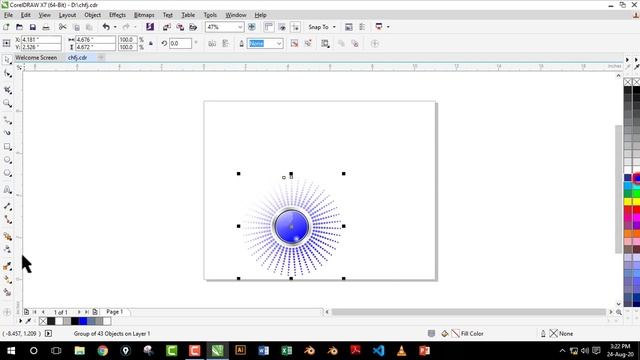Click Publish to PDF icon
Viewport: 640px width, 360px height.
[x=193, y=27]
